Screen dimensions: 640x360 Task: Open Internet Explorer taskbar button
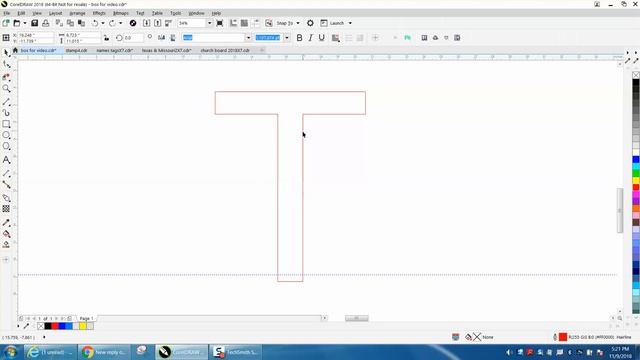pos(50,352)
